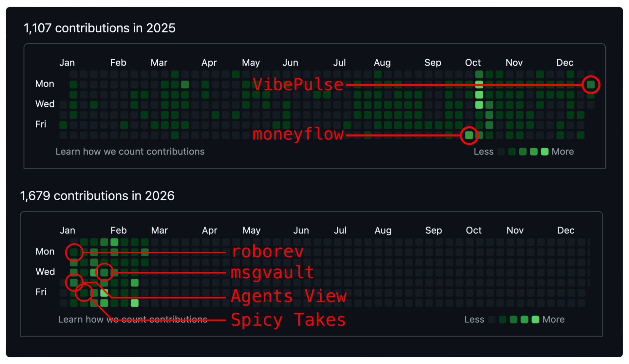Select the moneyflow contribution cell
Viewport: 629px width, 364px height.
pyautogui.click(x=468, y=135)
